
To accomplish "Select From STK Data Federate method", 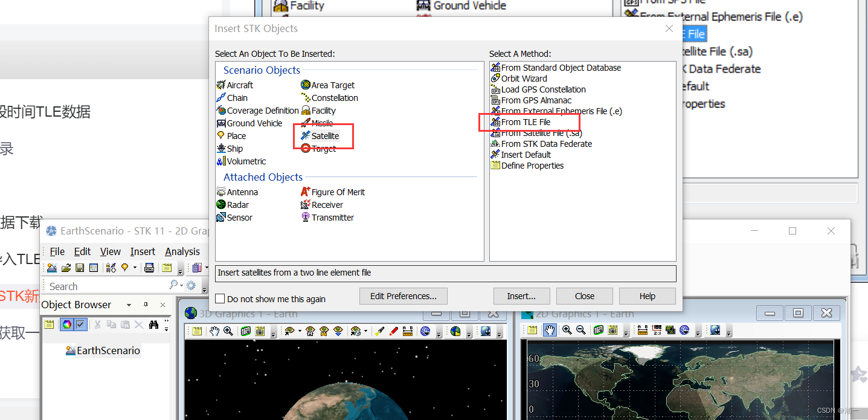I will [541, 144].
